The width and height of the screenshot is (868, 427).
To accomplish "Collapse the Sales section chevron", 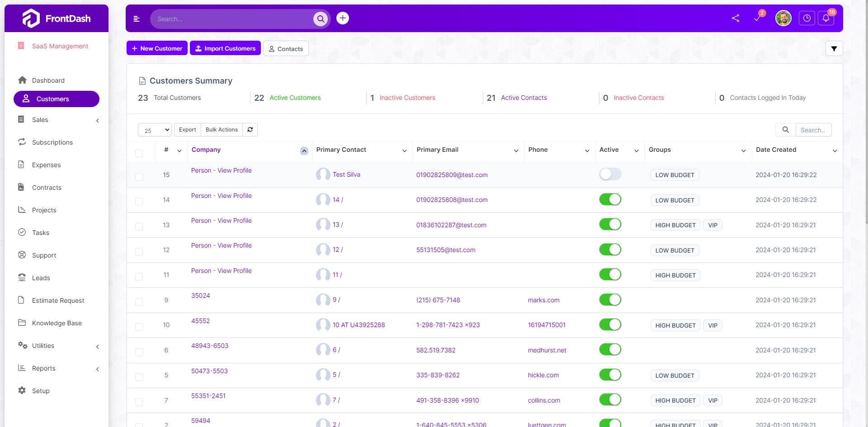I will tap(98, 121).
